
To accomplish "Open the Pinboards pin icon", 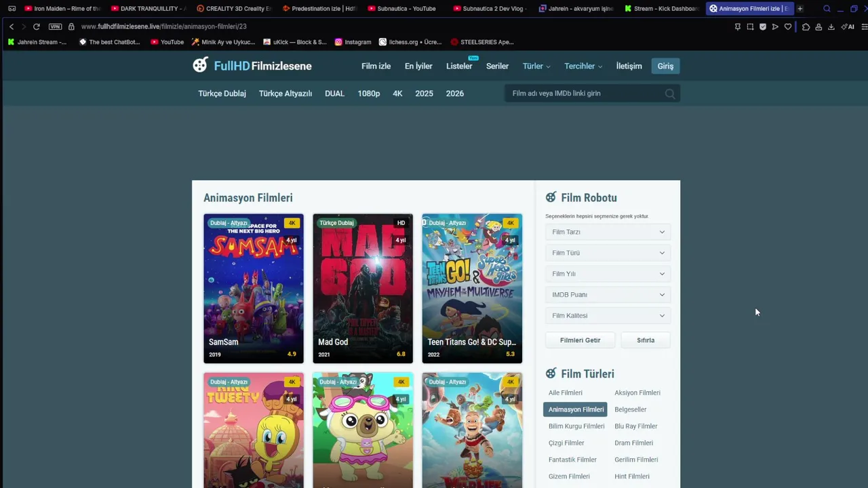I will 738,27.
